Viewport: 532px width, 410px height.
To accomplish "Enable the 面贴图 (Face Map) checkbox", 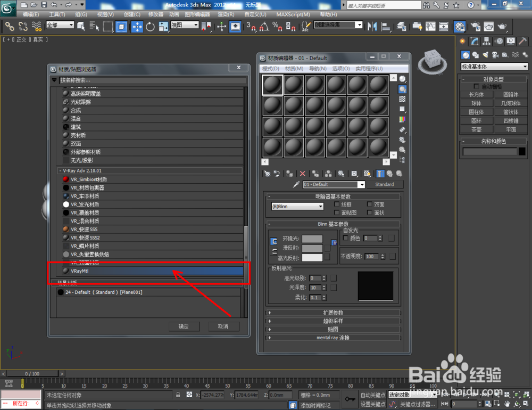I will 337,212.
